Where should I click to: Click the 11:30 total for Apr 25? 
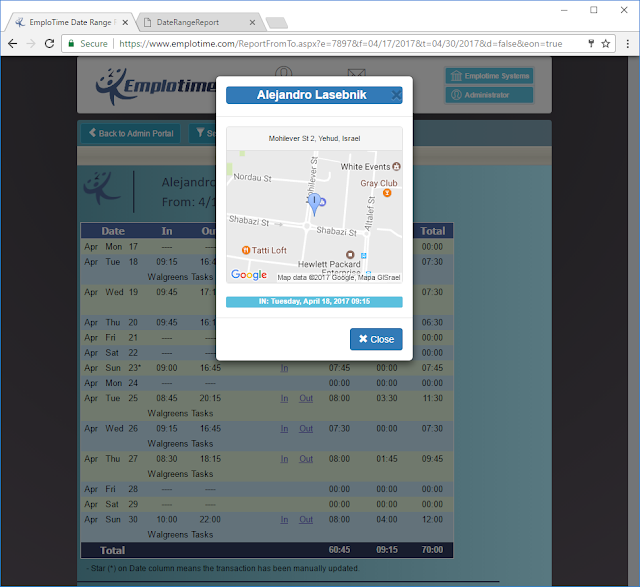(x=433, y=398)
